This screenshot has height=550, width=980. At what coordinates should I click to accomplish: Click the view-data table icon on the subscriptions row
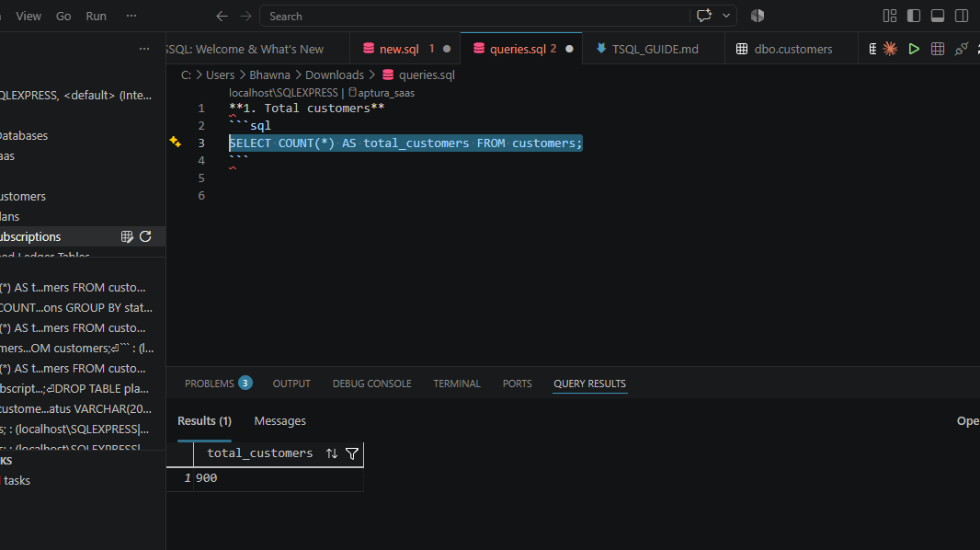(x=127, y=236)
